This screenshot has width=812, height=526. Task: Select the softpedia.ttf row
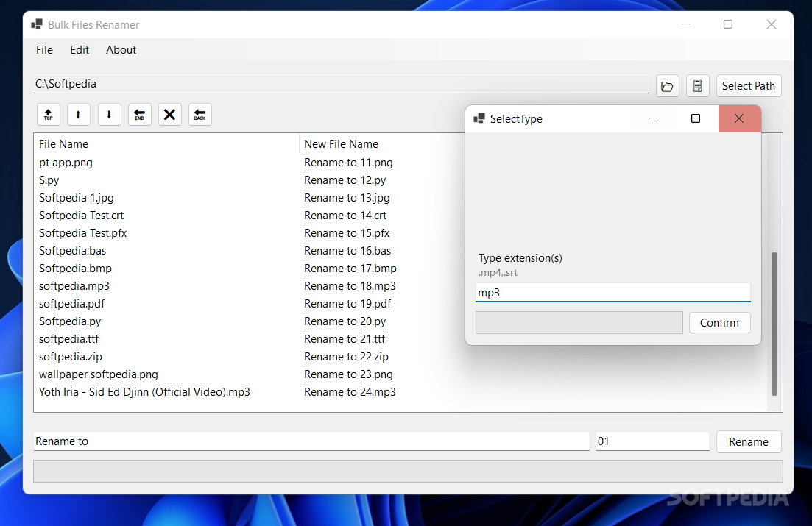250,339
